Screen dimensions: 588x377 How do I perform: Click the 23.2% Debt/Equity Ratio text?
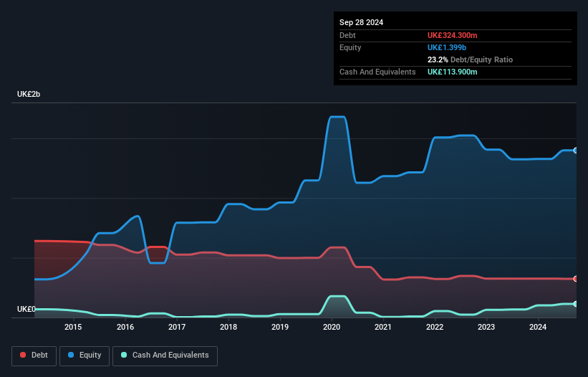[470, 59]
